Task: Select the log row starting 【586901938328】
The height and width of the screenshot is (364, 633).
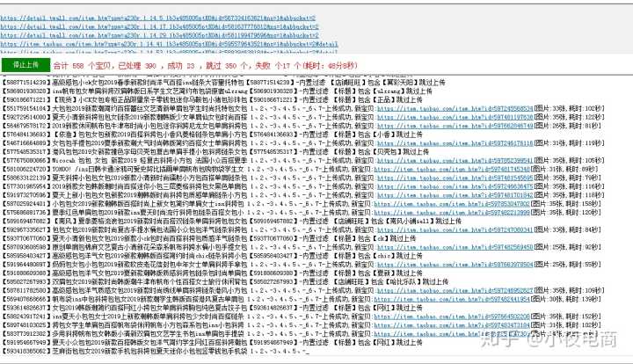Action: pyautogui.click(x=216, y=91)
